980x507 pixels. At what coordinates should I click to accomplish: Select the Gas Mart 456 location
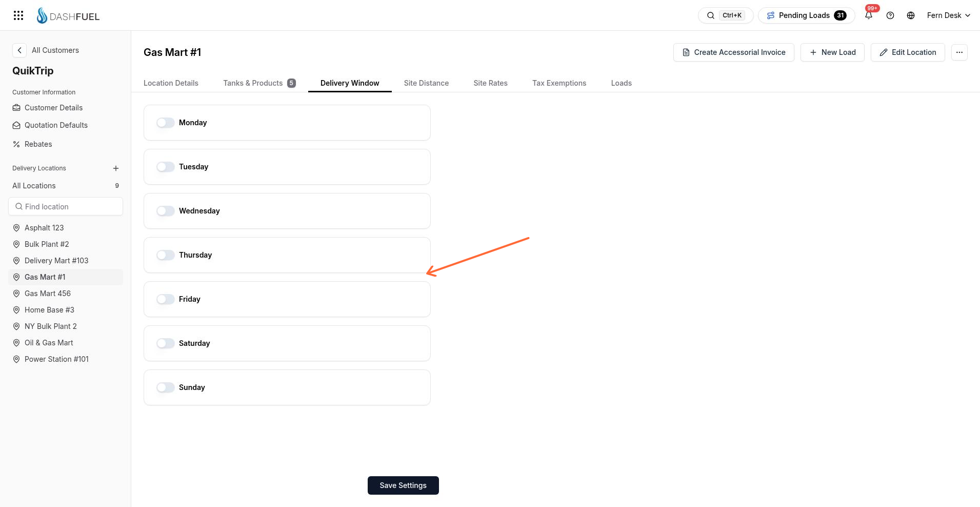tap(66, 294)
